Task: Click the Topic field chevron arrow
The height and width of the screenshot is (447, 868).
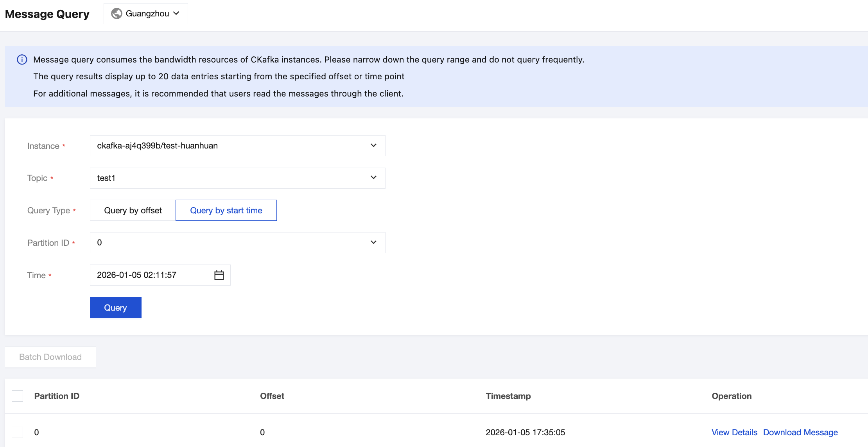Action: pyautogui.click(x=373, y=178)
